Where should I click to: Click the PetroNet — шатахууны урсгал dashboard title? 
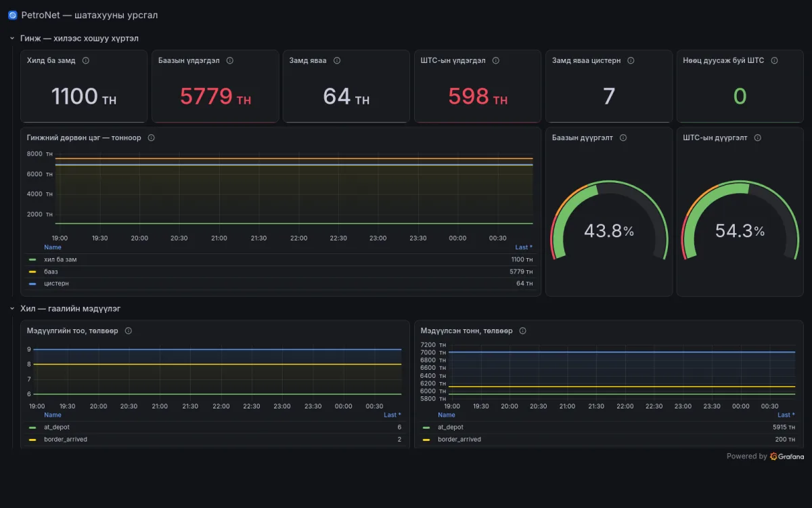point(89,15)
